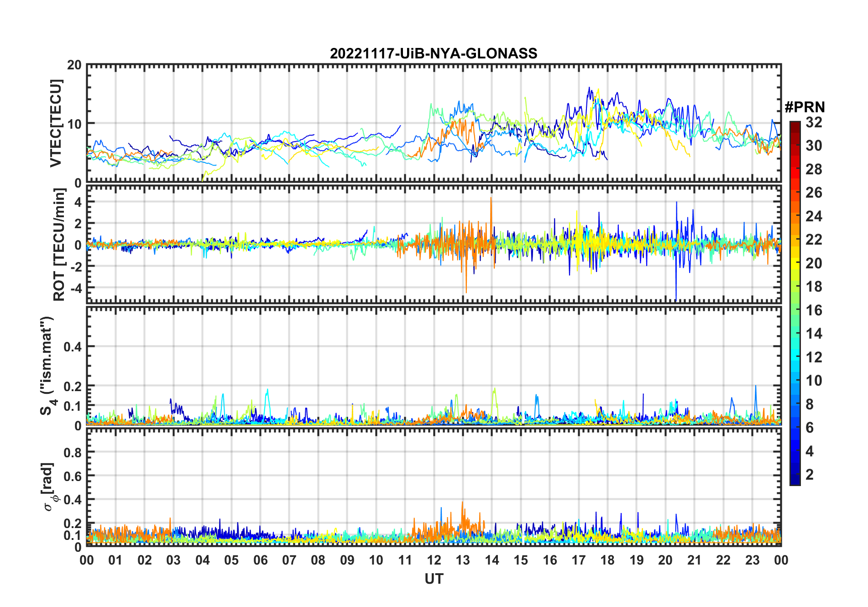Click x-axis tick label 21
868x607 pixels.
694,560
